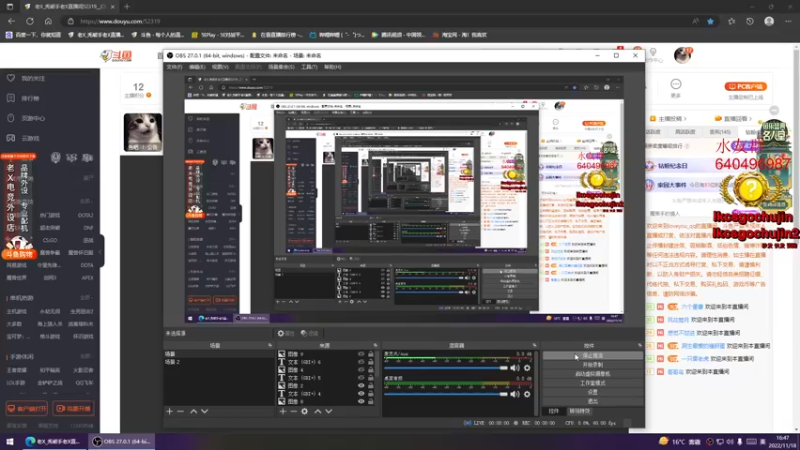Open OBS 场景集合 menu
The width and height of the screenshot is (800, 450).
(x=281, y=67)
